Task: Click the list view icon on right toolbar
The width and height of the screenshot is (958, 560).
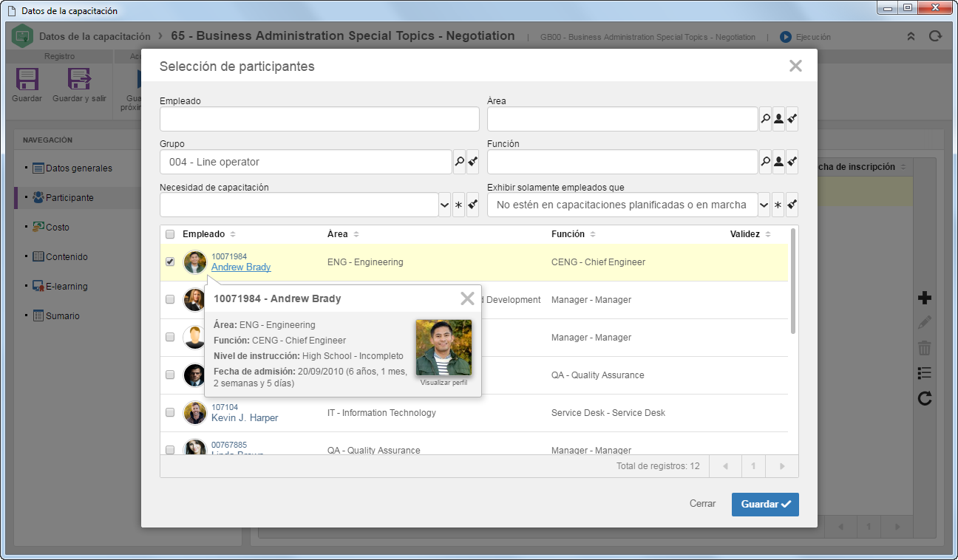Action: (924, 373)
